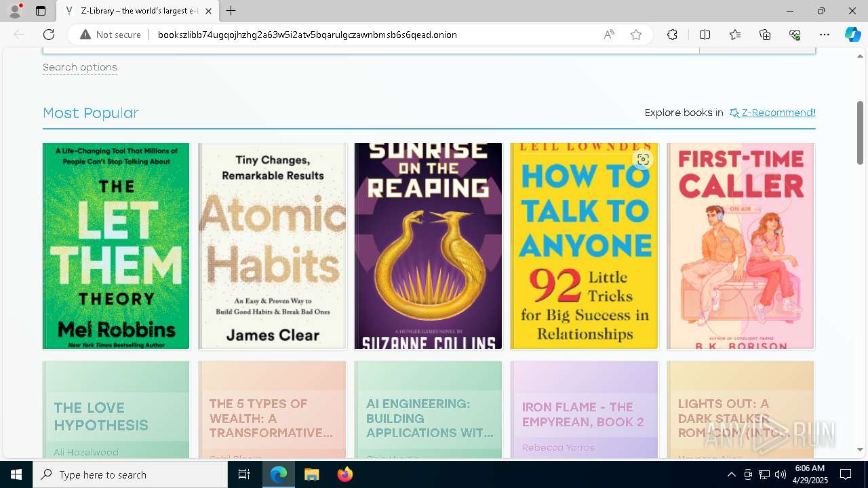
Task: Select the Z-Library browser tab
Action: click(x=136, y=11)
